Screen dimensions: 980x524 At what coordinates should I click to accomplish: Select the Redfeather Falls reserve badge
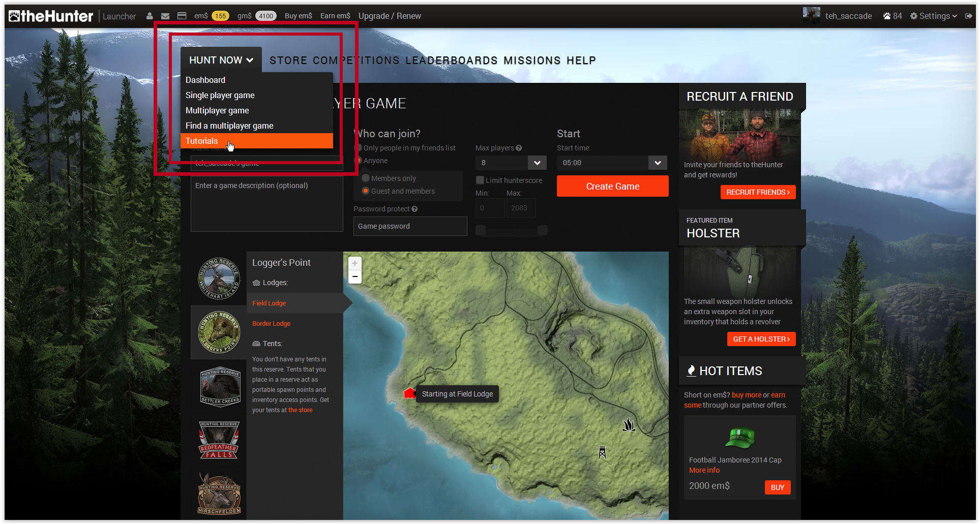pos(219,440)
